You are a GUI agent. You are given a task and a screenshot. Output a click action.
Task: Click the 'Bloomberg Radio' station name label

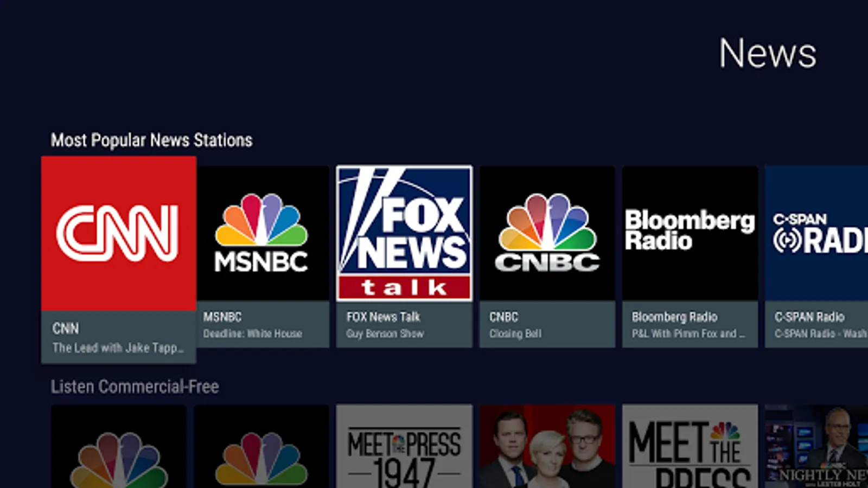(674, 317)
